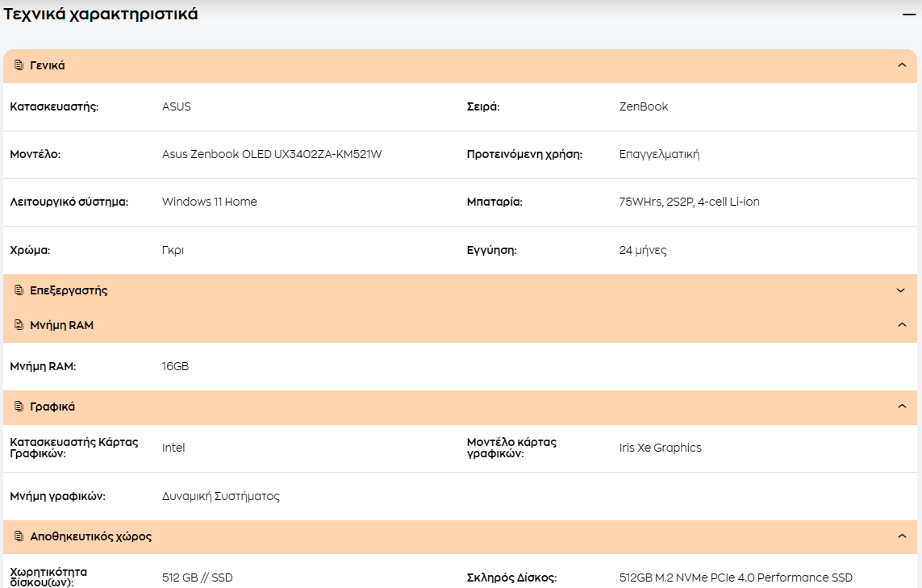
Task: Collapse the Τεχνικά χαρακτηριστικά section with minus icon
Action: coord(909,14)
